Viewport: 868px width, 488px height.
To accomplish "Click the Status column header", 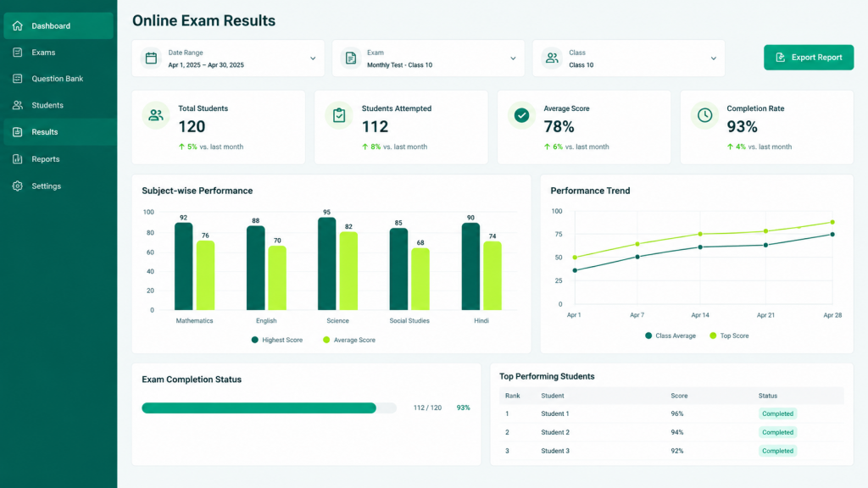I will click(x=768, y=396).
